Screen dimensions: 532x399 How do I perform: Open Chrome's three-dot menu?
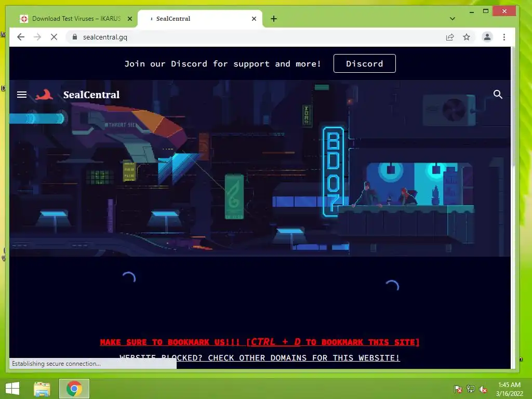pos(504,37)
